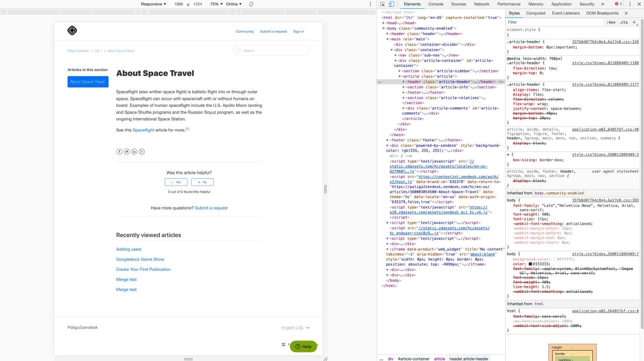Click the Submit a request link
The width and height of the screenshot is (644, 361).
point(273,31)
